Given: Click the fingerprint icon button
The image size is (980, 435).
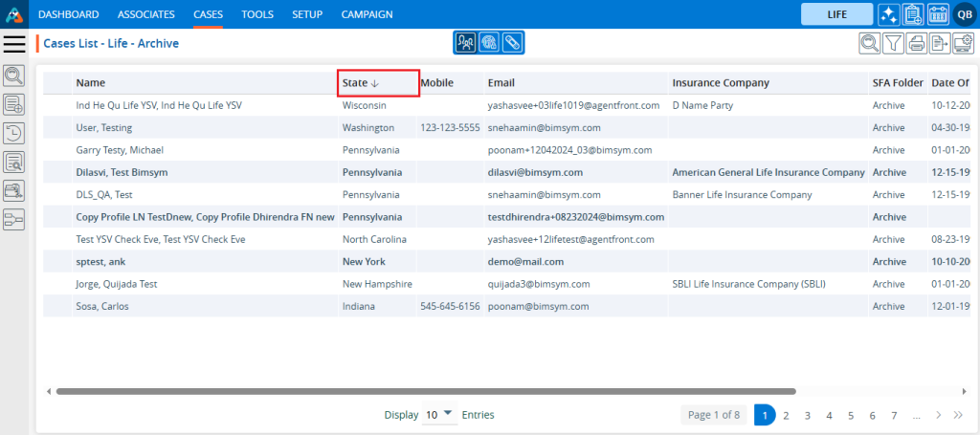Looking at the screenshot, I should tap(489, 43).
